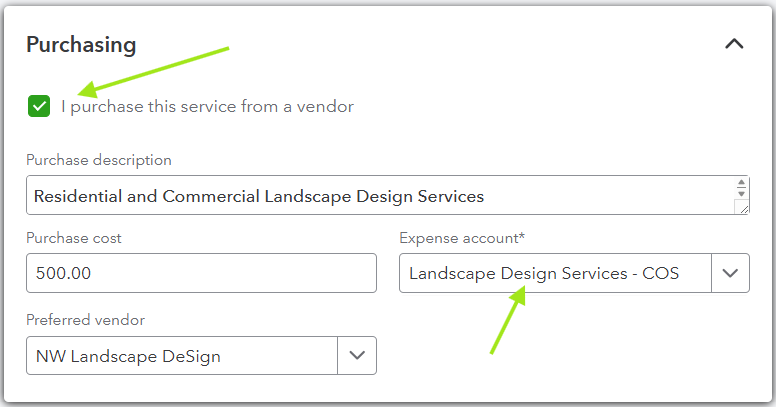776x407 pixels.
Task: Focus the Purchase cost field showing 500.00
Action: [x=201, y=273]
